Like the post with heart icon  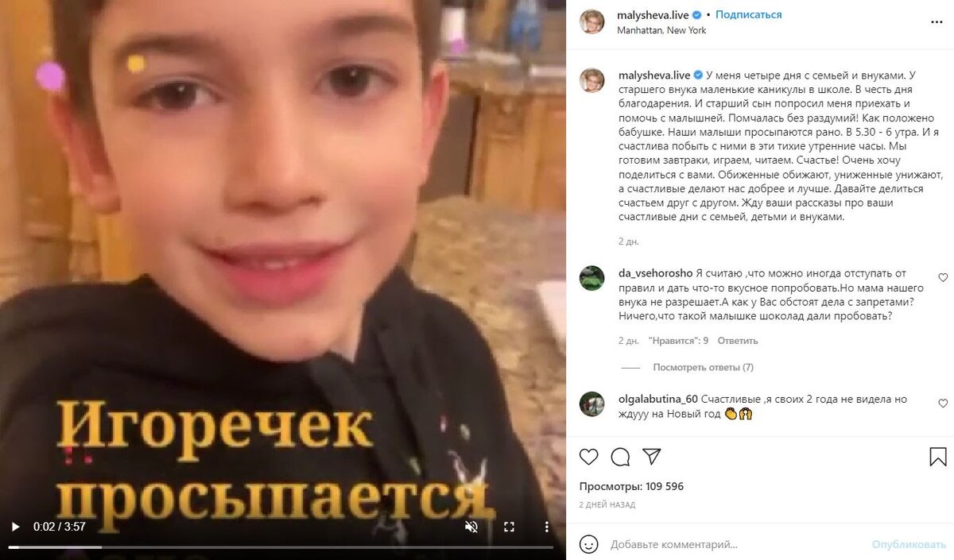click(589, 457)
